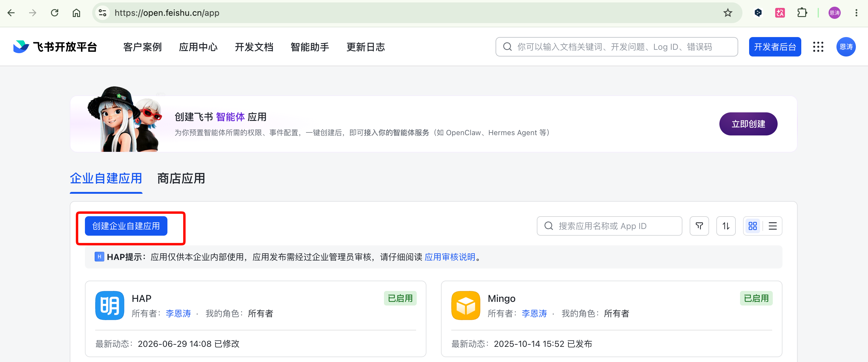This screenshot has height=362, width=868.
Task: Click the 立即创建 button
Action: click(749, 124)
